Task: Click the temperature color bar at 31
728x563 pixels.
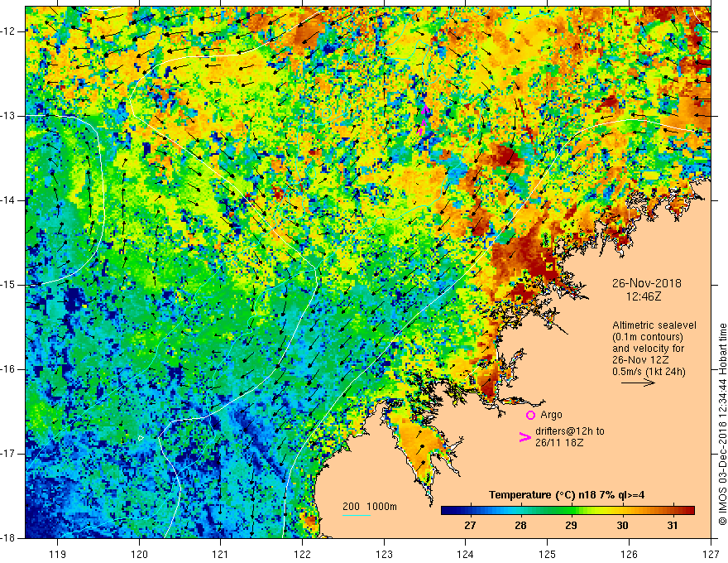Action: [673, 511]
